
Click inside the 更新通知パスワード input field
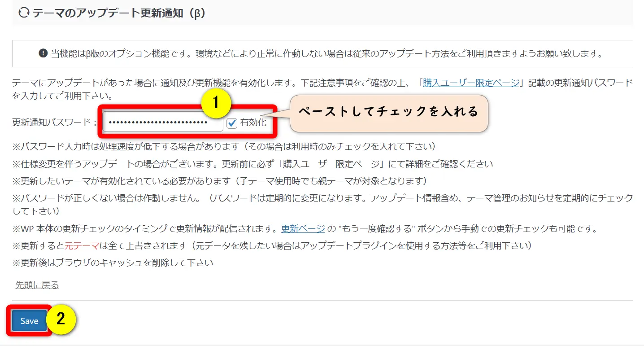click(161, 122)
